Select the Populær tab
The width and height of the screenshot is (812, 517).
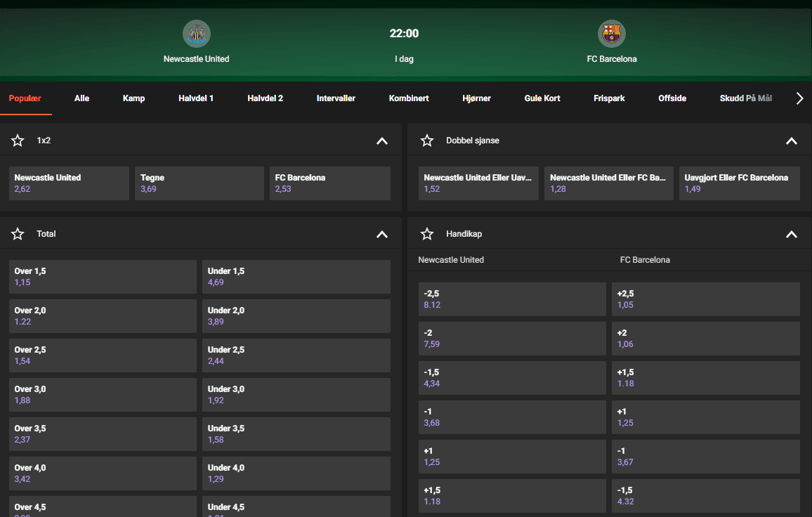coord(25,98)
